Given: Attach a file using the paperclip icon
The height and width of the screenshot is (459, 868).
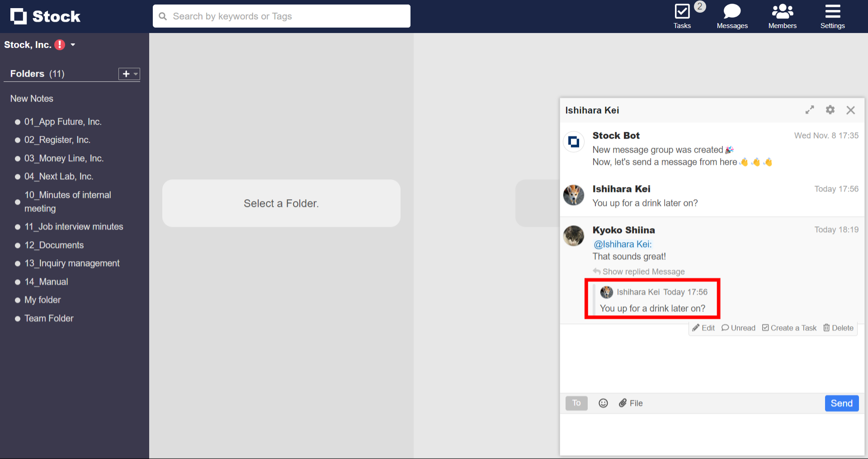Looking at the screenshot, I should (624, 403).
